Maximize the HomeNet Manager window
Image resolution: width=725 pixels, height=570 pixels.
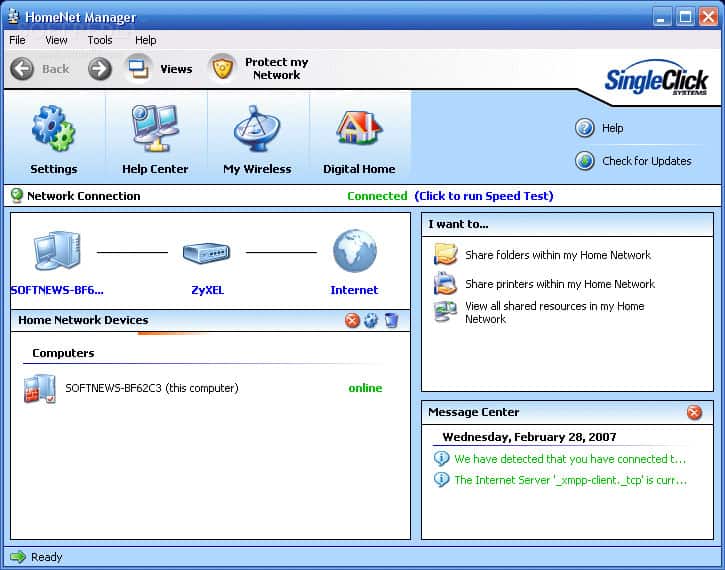[x=685, y=17]
